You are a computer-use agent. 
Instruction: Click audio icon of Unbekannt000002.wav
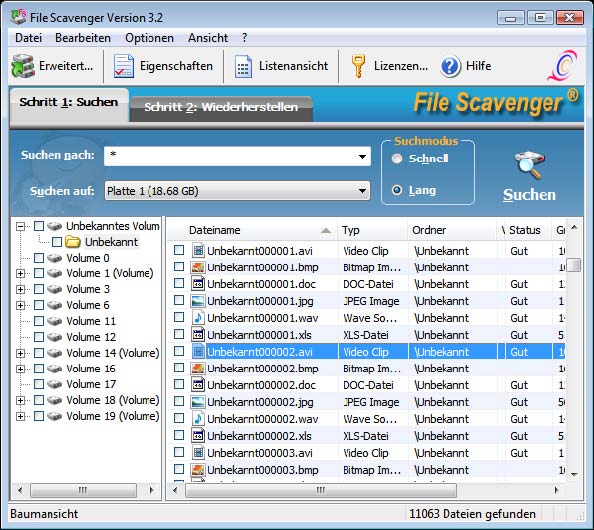(x=198, y=419)
